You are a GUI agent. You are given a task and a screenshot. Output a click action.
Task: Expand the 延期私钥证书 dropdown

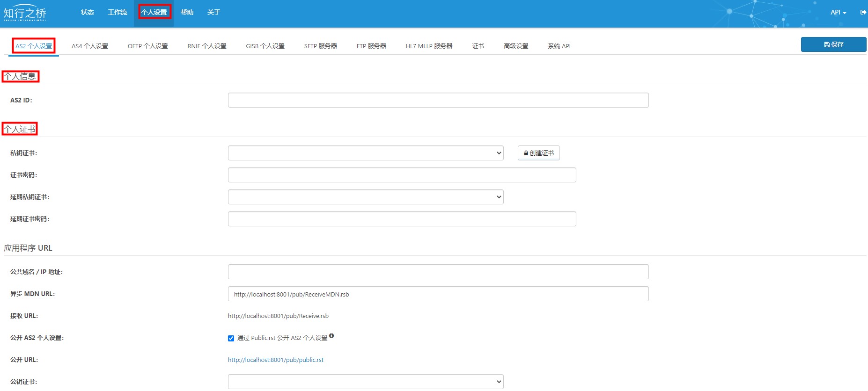366,197
